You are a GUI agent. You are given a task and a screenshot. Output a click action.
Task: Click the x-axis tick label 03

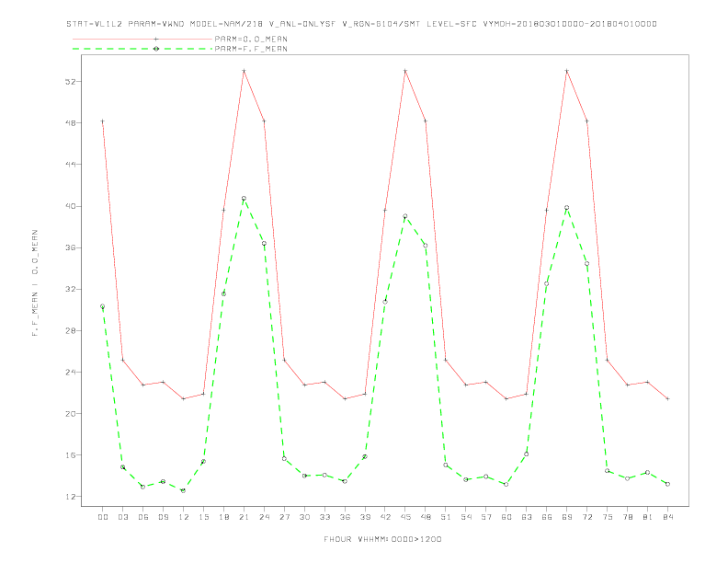pos(122,517)
